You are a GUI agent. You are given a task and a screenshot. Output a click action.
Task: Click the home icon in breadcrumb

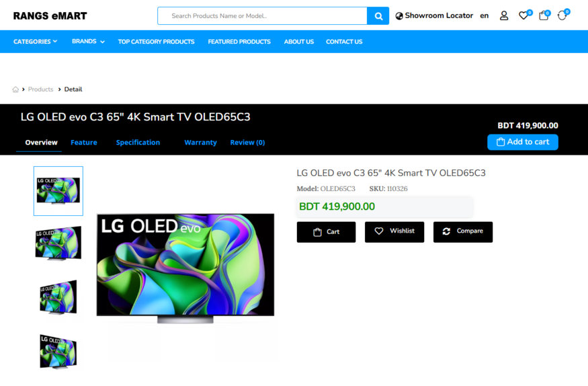pyautogui.click(x=15, y=89)
